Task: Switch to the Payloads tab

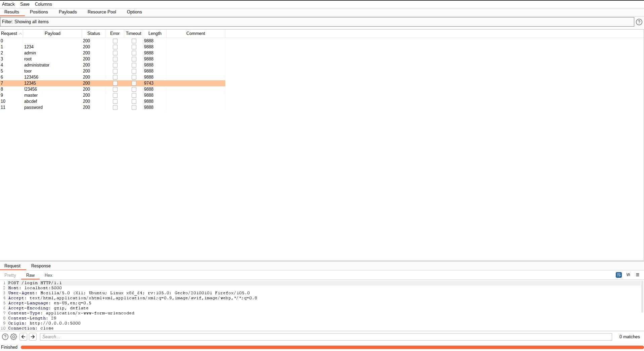Action: tap(67, 12)
